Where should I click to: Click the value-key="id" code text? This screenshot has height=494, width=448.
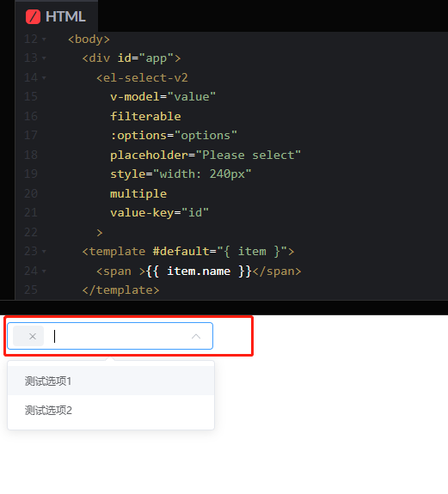[159, 213]
